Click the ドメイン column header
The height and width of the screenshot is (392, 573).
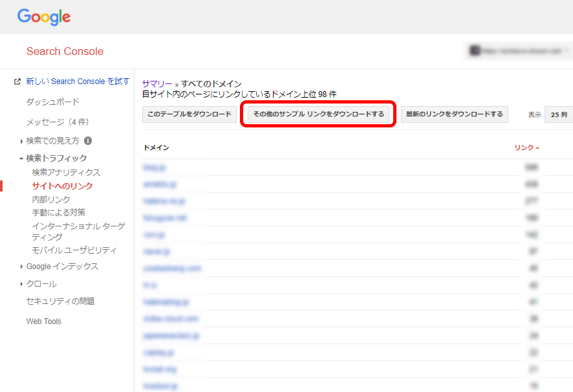pos(157,147)
